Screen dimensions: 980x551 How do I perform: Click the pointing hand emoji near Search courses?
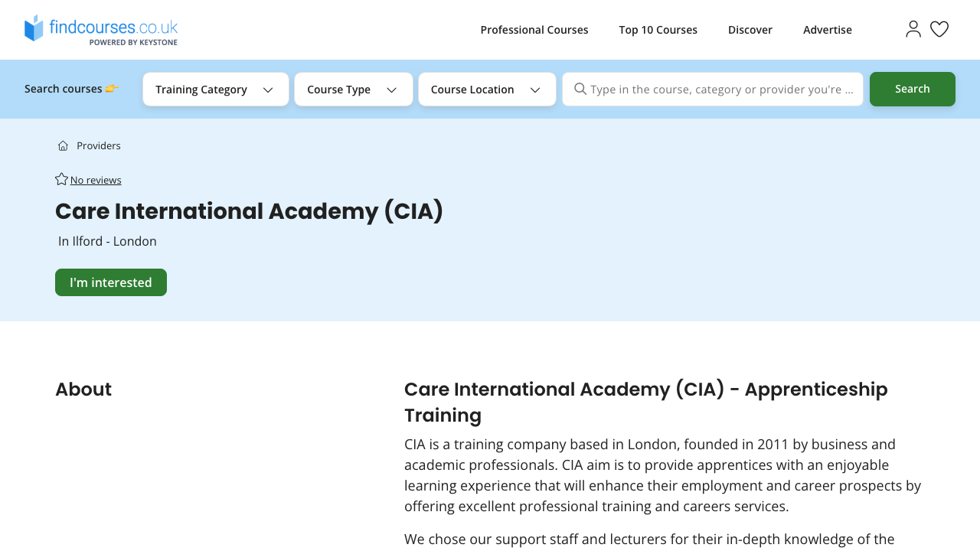coord(113,87)
